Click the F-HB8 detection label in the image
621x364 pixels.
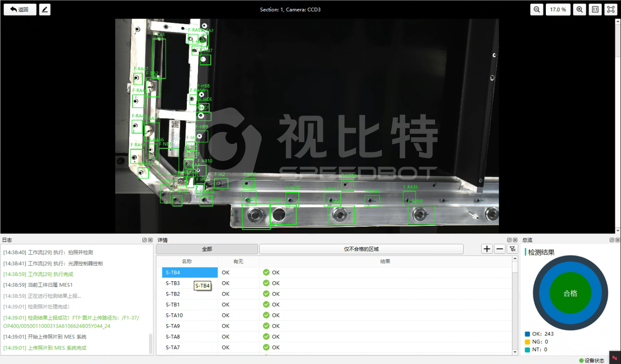click(x=203, y=86)
